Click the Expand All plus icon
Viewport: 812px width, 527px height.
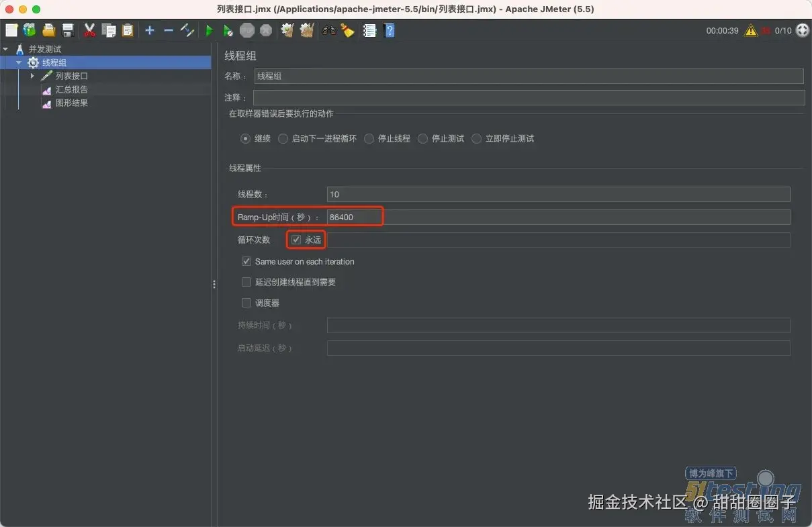coord(150,30)
